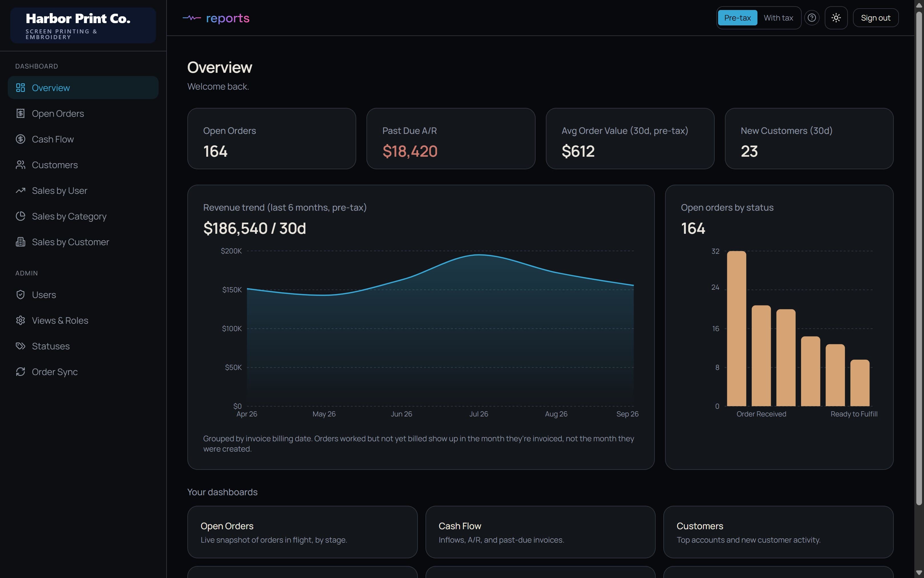Click the vertical page scrollbar thumb
Image resolution: width=924 pixels, height=578 pixels.
(x=919, y=258)
